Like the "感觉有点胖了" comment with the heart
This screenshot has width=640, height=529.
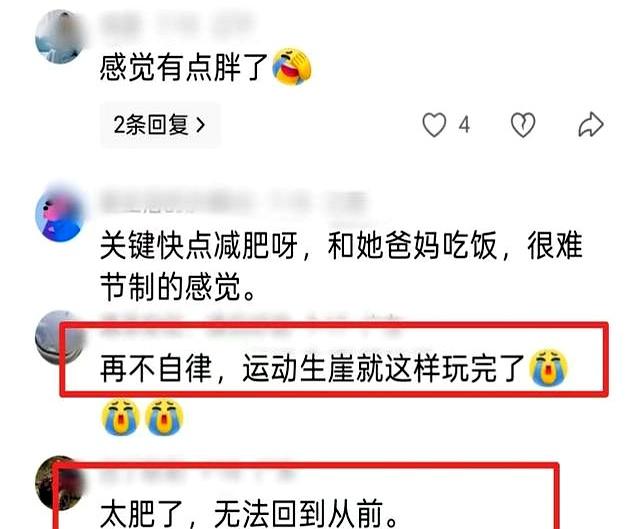(x=434, y=124)
